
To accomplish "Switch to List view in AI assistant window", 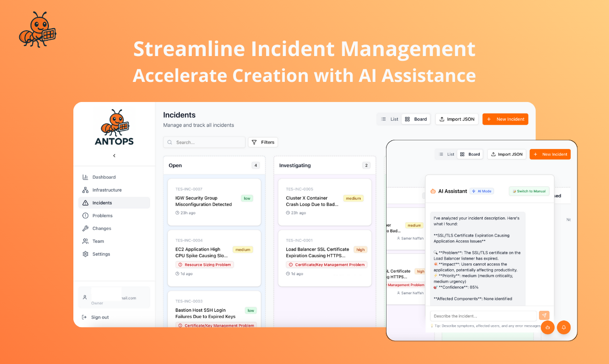I will tap(446, 154).
